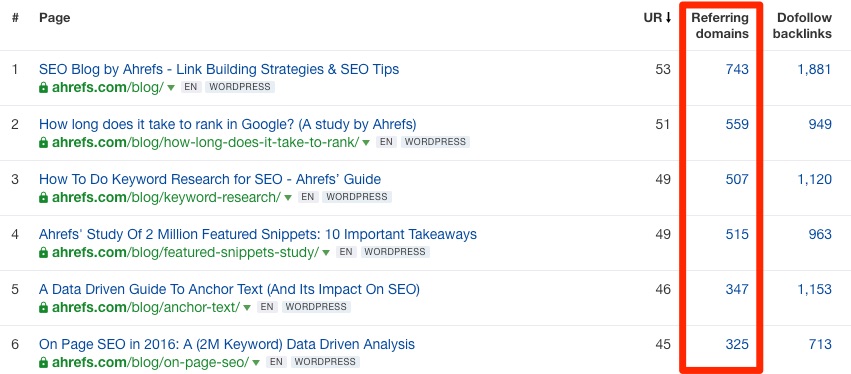Click lock icon on on-page-seo URL
The height and width of the screenshot is (374, 851).
coord(43,362)
